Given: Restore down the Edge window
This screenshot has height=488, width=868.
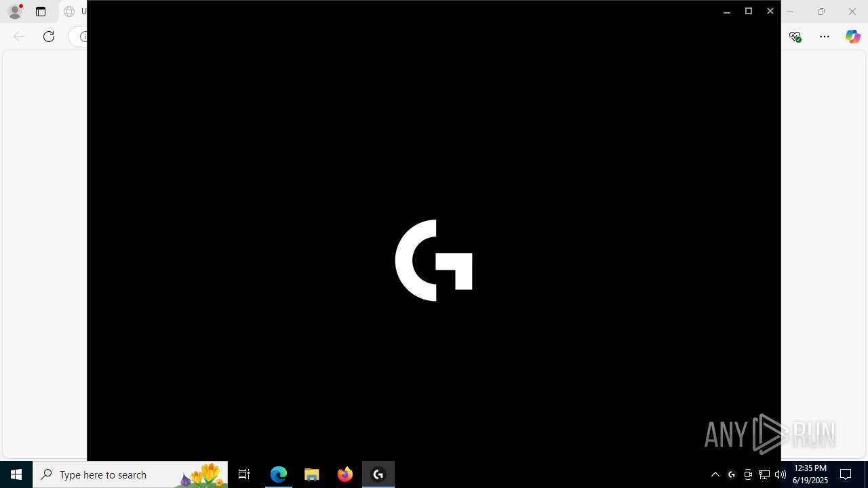Looking at the screenshot, I should tap(821, 12).
